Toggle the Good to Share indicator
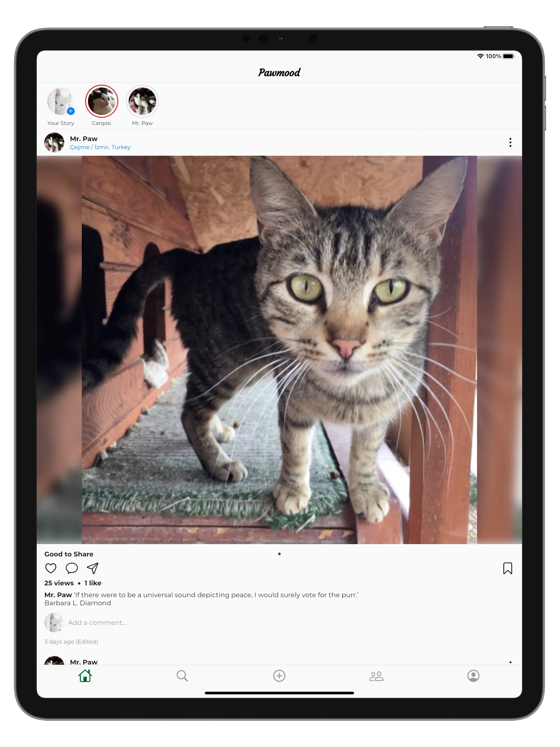The image size is (560, 747). pos(280,551)
